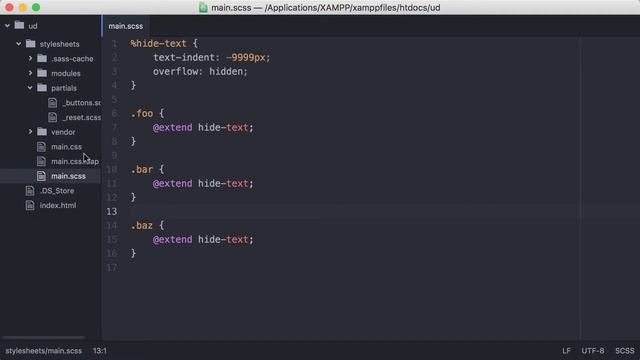Click line number 13 in gutter
Image resolution: width=640 pixels, height=360 pixels.
click(112, 211)
